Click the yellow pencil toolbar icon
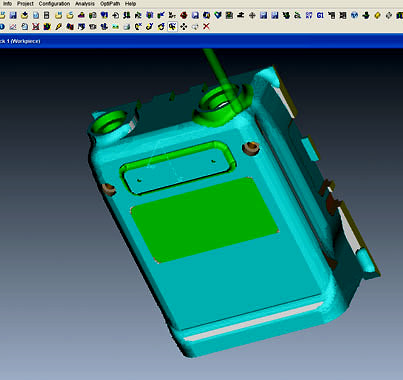This screenshot has width=403, height=380. (58, 26)
